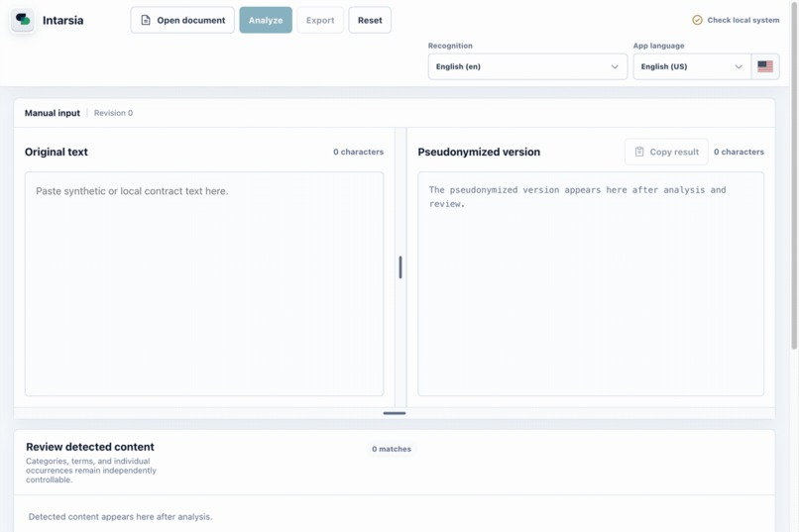The image size is (799, 532).
Task: Click the US flag icon
Action: click(765, 66)
